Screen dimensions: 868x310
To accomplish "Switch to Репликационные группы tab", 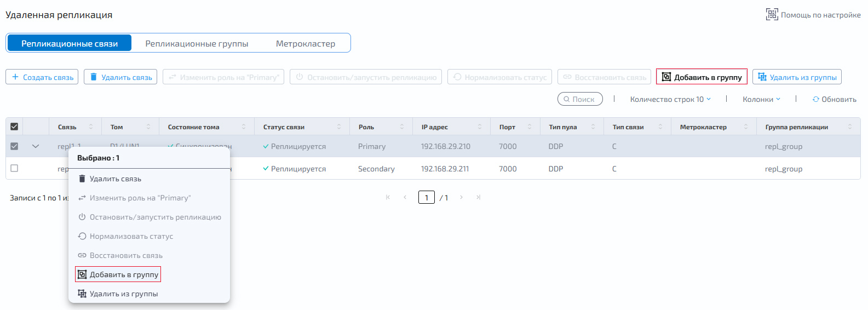I will click(197, 43).
